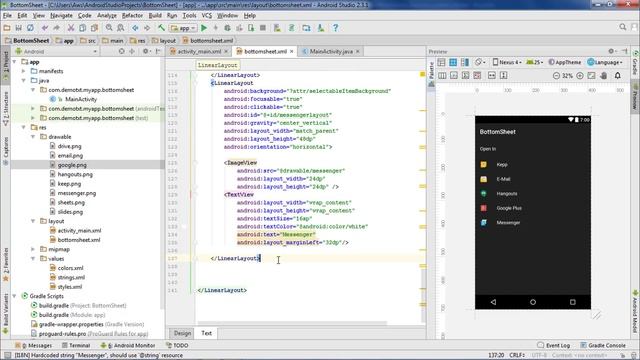640x360 pixels.
Task: Open the Terminal tool window
Action: [76, 345]
